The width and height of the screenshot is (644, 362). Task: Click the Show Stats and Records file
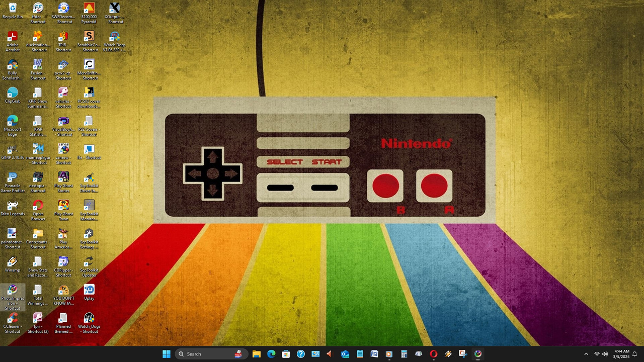38,266
